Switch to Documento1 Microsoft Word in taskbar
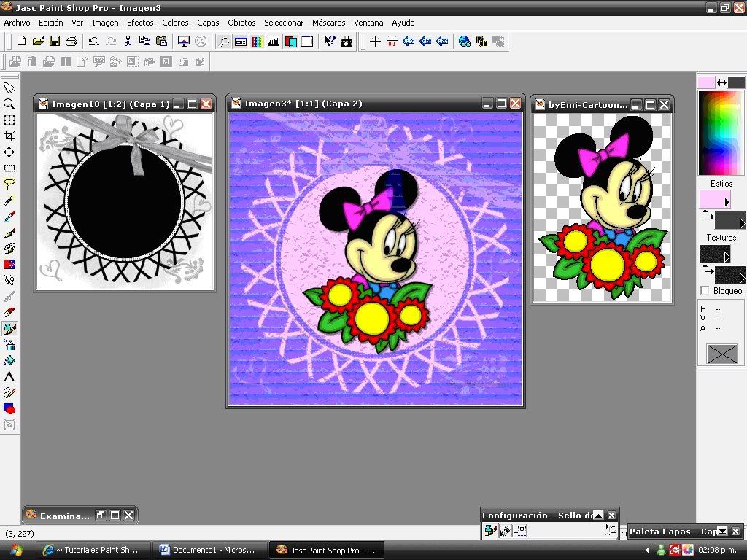 (x=209, y=550)
